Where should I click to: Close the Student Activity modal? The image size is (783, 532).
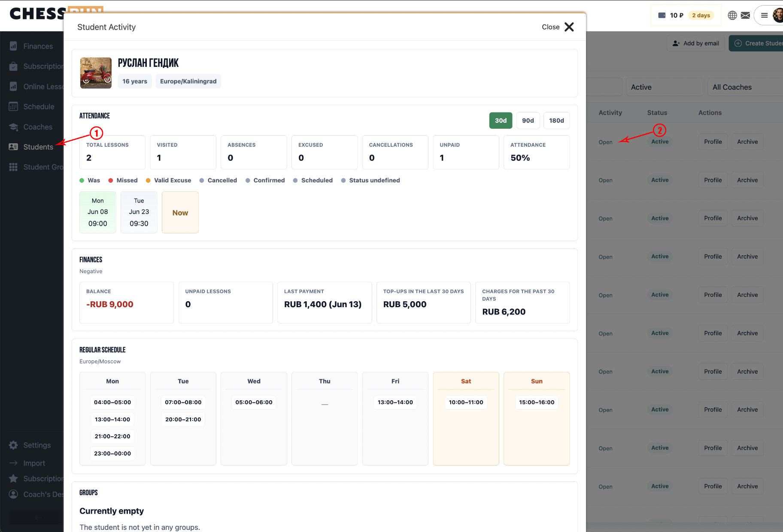[x=558, y=27]
